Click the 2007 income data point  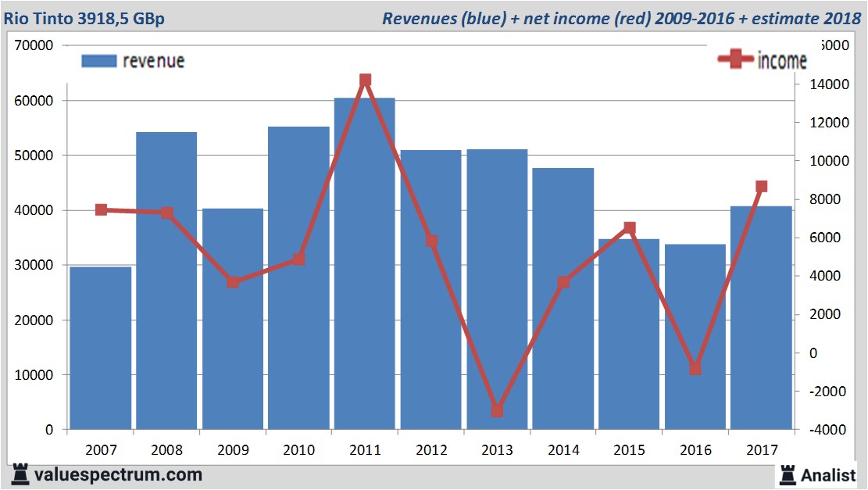[x=101, y=210]
